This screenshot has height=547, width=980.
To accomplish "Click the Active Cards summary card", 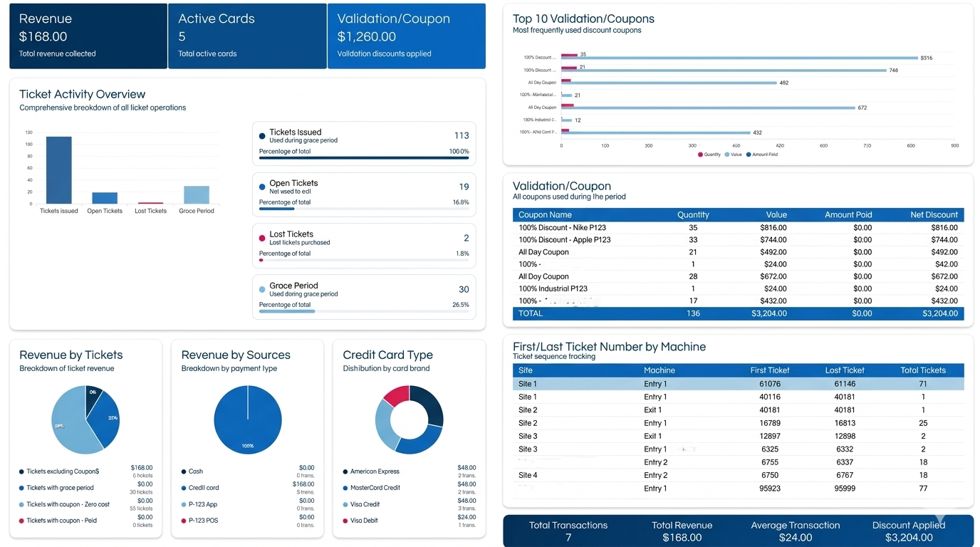I will point(247,34).
